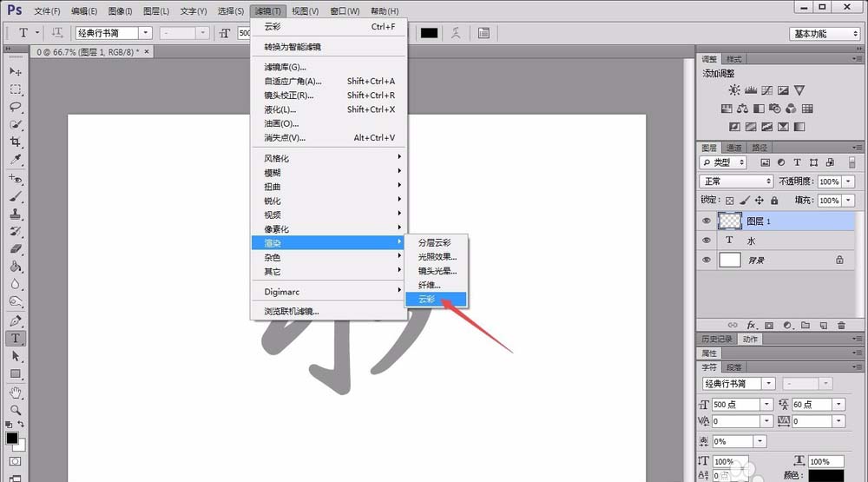Switch to the 路径 tab
Screen dimensions: 868x482
pyautogui.click(x=759, y=148)
